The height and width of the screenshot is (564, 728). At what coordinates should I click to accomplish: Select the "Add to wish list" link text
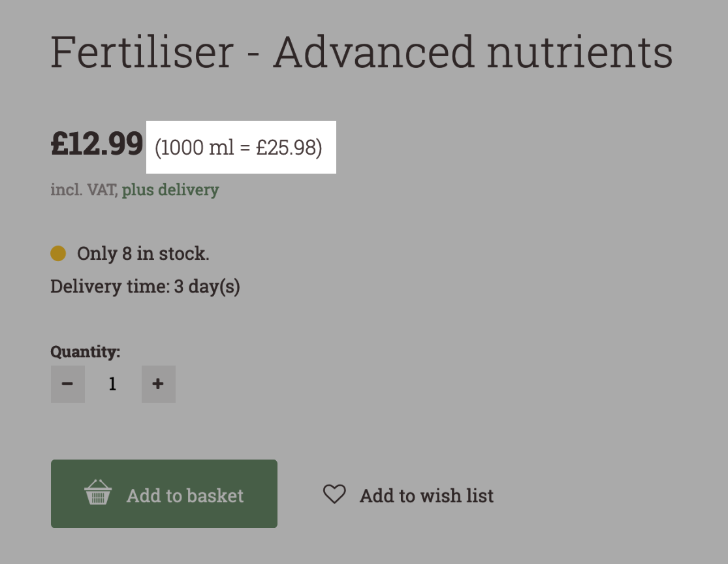coord(426,496)
